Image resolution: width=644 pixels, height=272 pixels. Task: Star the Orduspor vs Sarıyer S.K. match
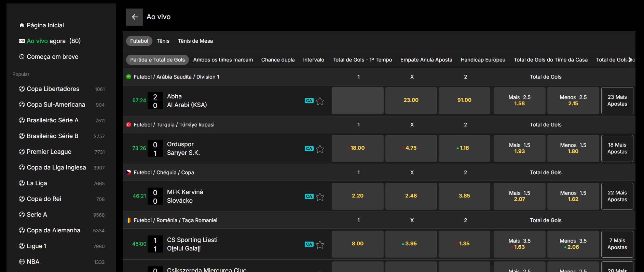click(320, 149)
